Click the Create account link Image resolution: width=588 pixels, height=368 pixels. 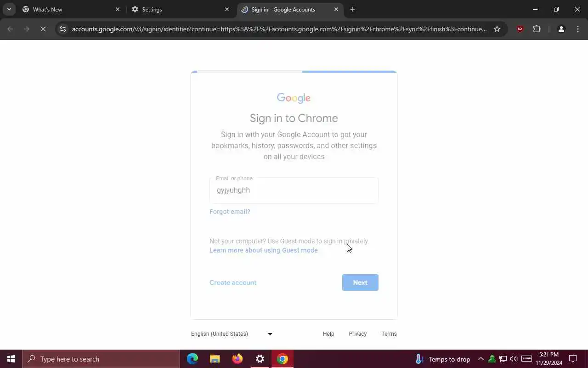click(x=233, y=282)
